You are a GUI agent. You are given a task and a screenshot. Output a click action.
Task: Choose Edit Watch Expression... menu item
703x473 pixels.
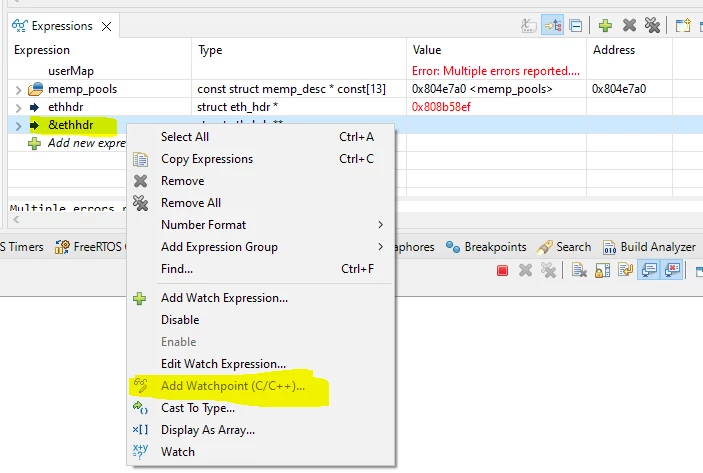click(261, 364)
